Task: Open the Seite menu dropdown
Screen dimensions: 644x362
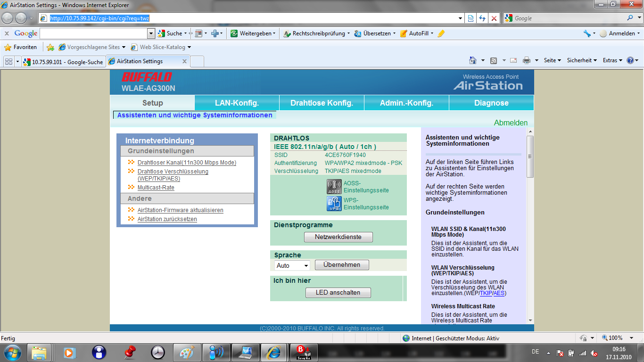Action: point(552,60)
